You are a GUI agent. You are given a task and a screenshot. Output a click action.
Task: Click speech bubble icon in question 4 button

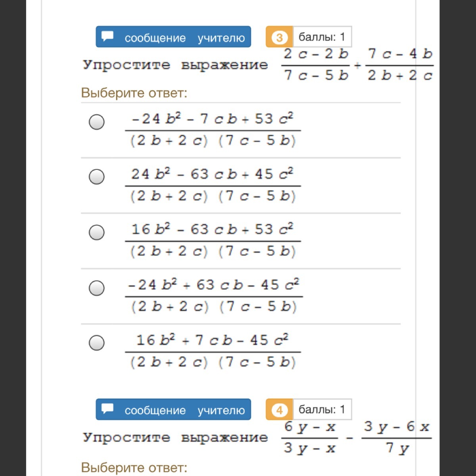[x=107, y=409]
